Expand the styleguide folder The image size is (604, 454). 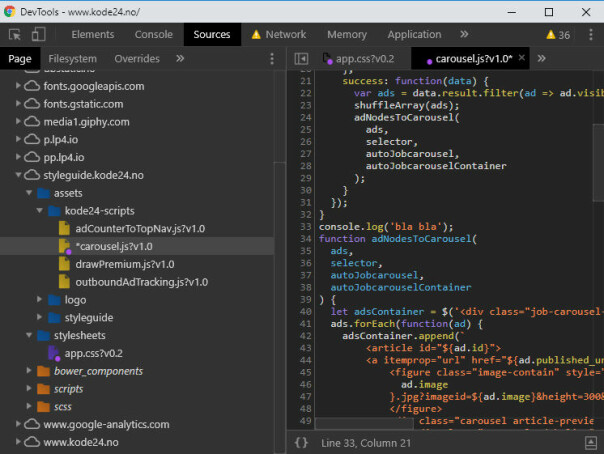[39, 317]
